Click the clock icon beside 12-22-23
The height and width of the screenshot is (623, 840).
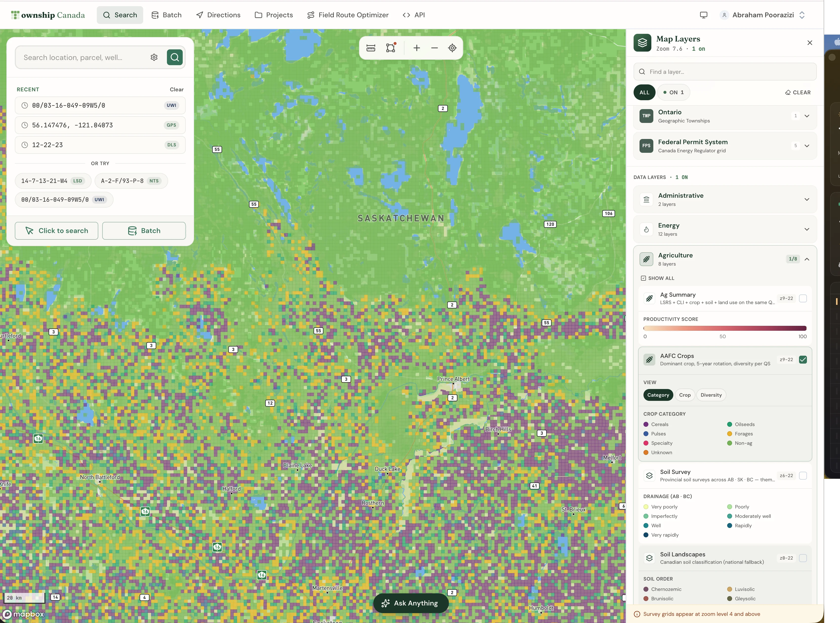(24, 145)
